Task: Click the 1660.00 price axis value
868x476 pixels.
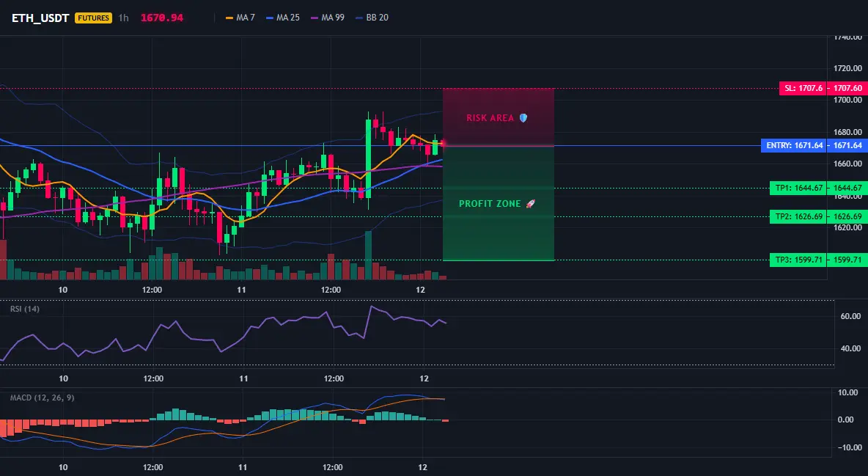Action: (847, 164)
